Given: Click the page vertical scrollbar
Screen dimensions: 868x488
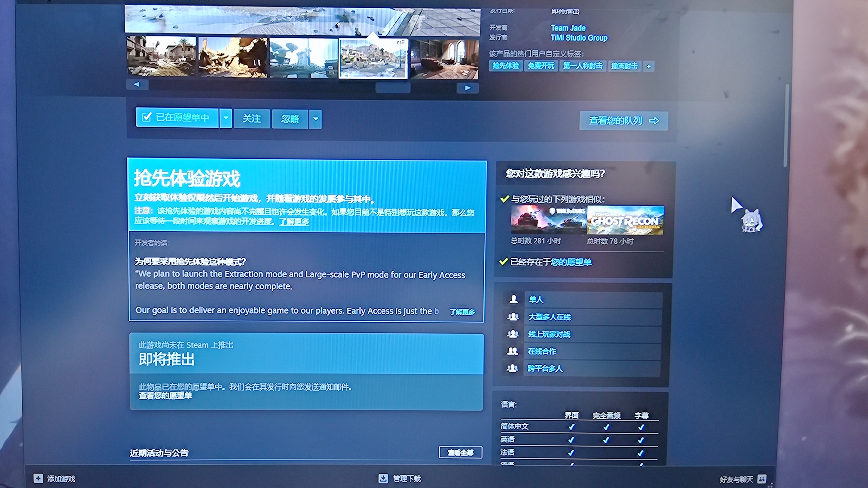Looking at the screenshot, I should [x=786, y=125].
